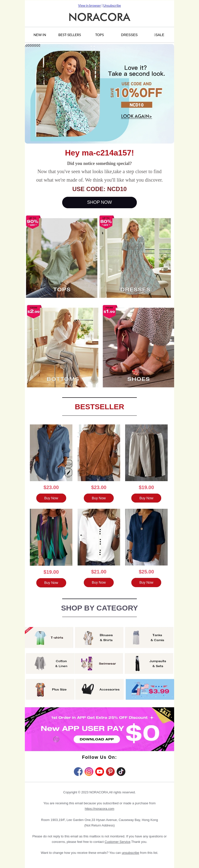Screen dimensions: 199x868
Task: Click the NORACORA logo
Action: [x=99, y=17]
